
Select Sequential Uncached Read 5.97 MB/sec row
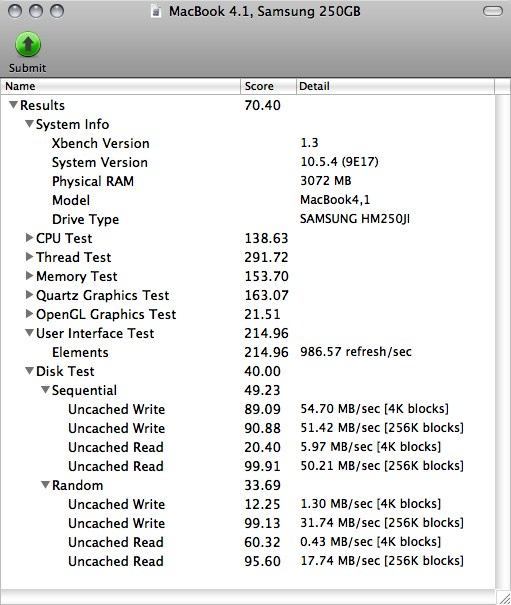point(248,447)
